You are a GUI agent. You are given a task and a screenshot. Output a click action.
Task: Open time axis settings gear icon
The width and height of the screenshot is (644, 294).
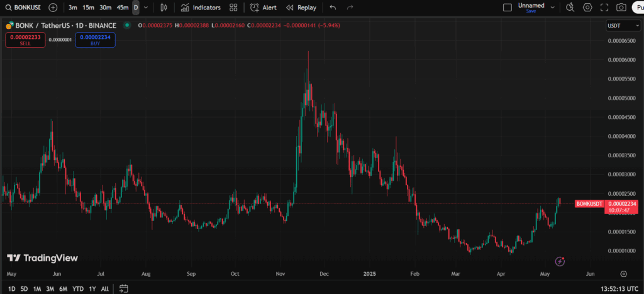click(624, 274)
